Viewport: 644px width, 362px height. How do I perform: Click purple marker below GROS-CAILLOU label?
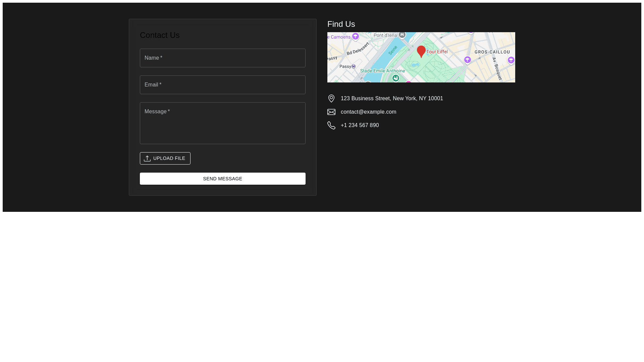[x=467, y=60]
